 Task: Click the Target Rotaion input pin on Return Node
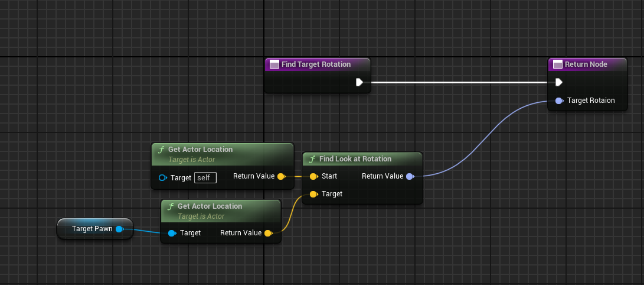pos(558,101)
